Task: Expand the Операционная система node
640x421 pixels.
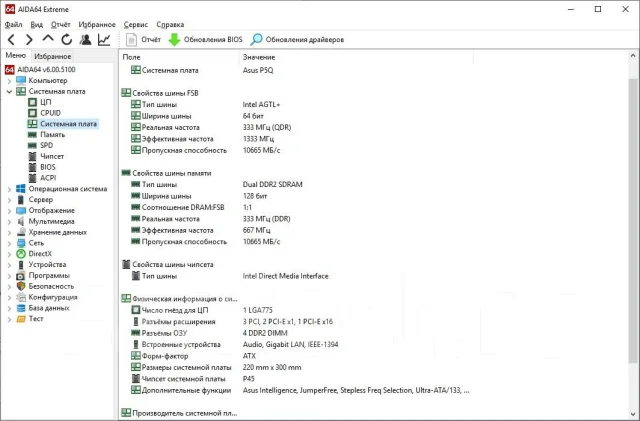Action: click(x=9, y=189)
